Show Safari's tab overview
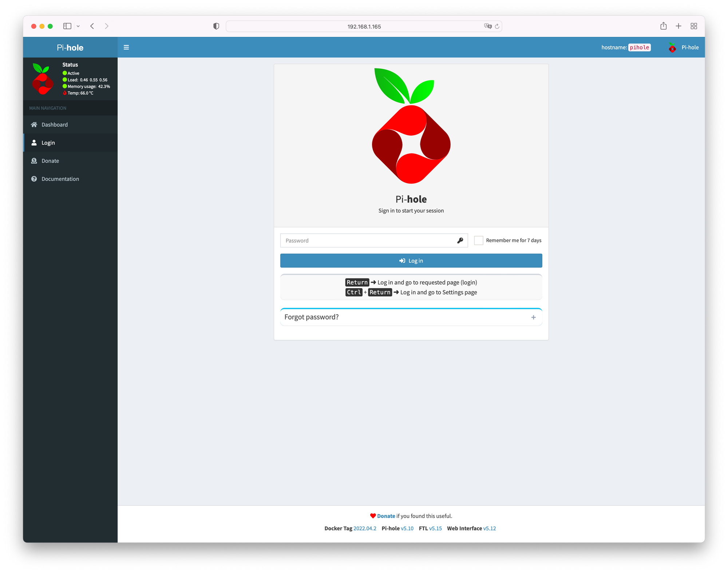Image resolution: width=728 pixels, height=573 pixels. 694,26
